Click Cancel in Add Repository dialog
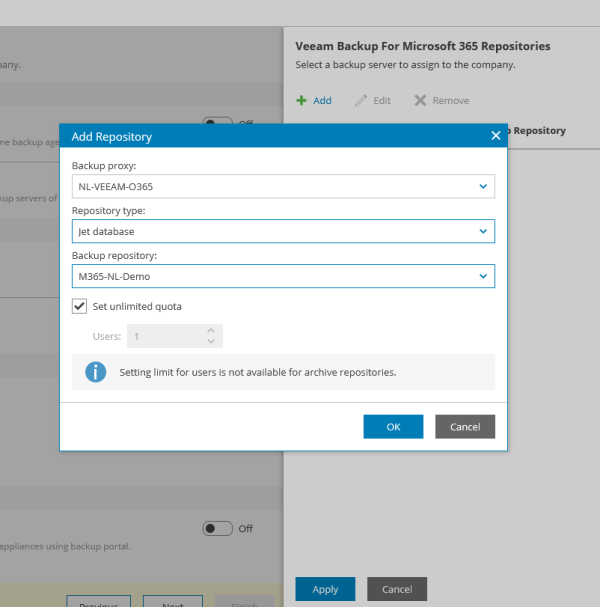The image size is (600, 607). tap(465, 427)
